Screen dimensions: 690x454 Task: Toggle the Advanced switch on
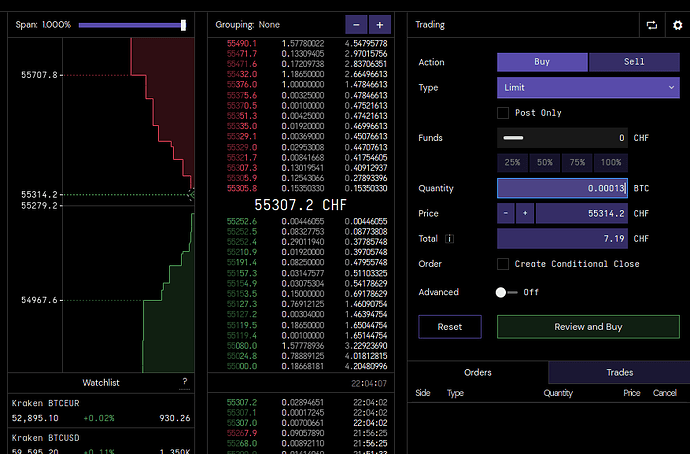(507, 292)
